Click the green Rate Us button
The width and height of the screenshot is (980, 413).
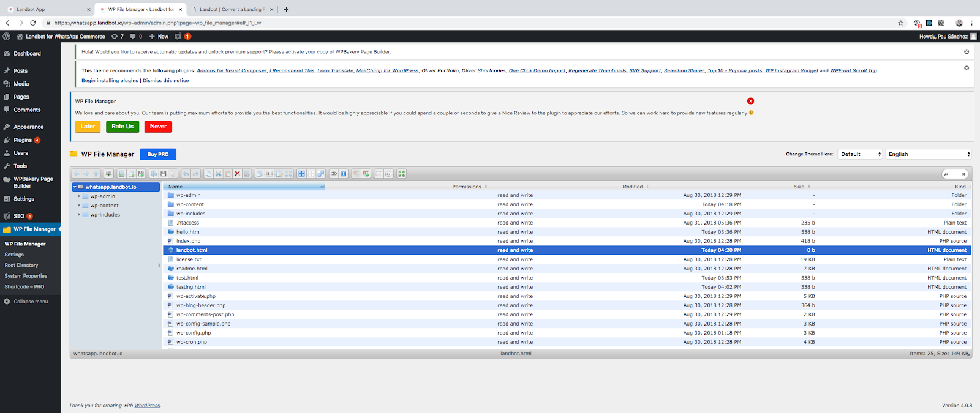click(123, 127)
